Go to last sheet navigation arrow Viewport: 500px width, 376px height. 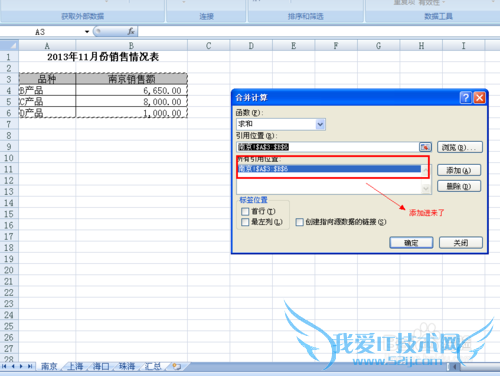pyautogui.click(x=30, y=366)
